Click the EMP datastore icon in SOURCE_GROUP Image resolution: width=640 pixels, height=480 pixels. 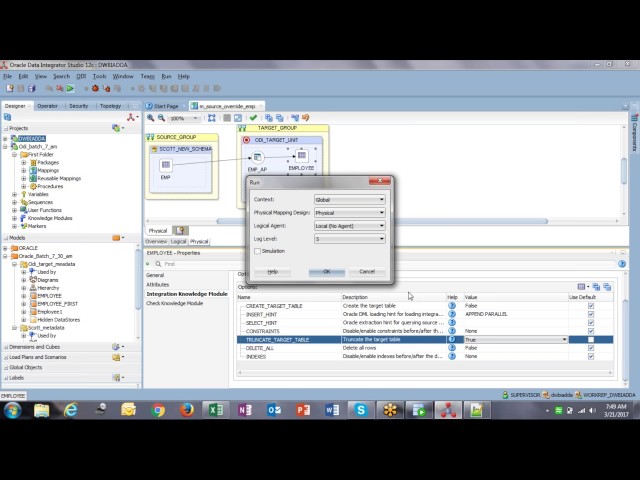tap(165, 165)
